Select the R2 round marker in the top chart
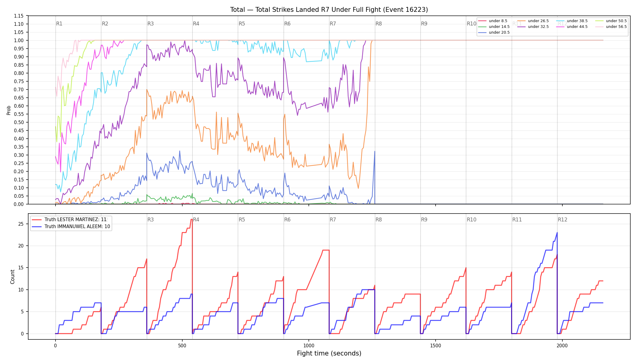The height and width of the screenshot is (364, 637). pyautogui.click(x=105, y=24)
